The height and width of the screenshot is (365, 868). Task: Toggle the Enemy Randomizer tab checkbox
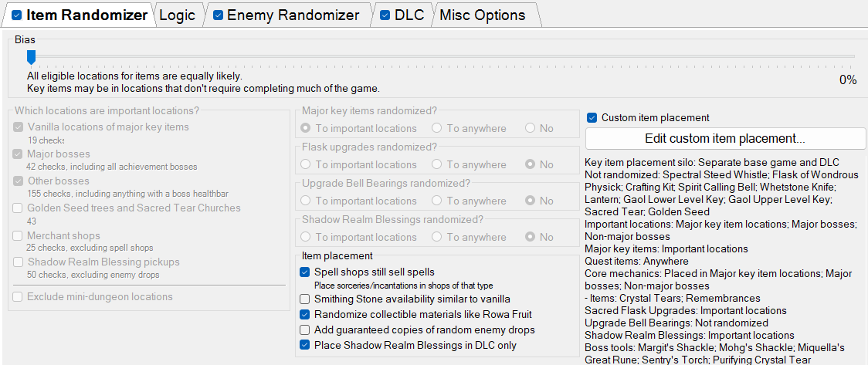(218, 15)
